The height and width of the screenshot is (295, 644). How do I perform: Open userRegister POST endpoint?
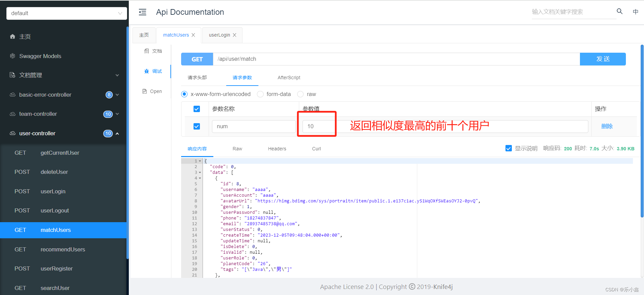point(63,269)
